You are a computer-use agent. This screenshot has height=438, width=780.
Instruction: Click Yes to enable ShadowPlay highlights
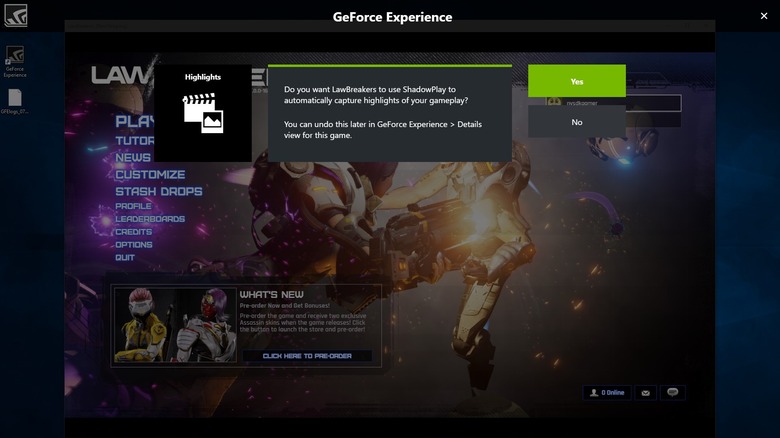point(577,81)
